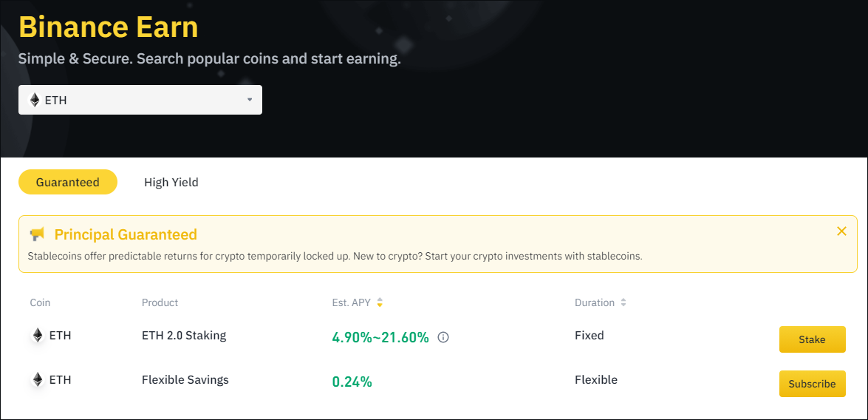
Task: Sort the list by Duration arrows
Action: (623, 302)
